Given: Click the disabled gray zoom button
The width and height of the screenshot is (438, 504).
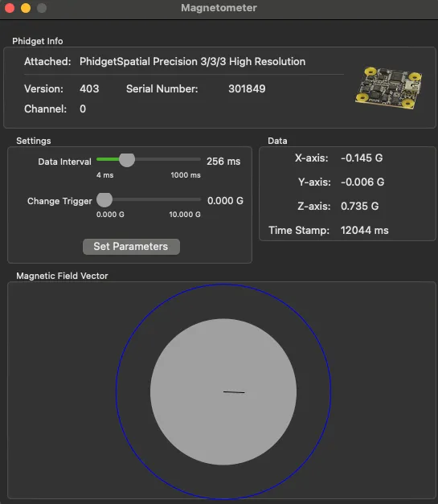Looking at the screenshot, I should 42,8.
